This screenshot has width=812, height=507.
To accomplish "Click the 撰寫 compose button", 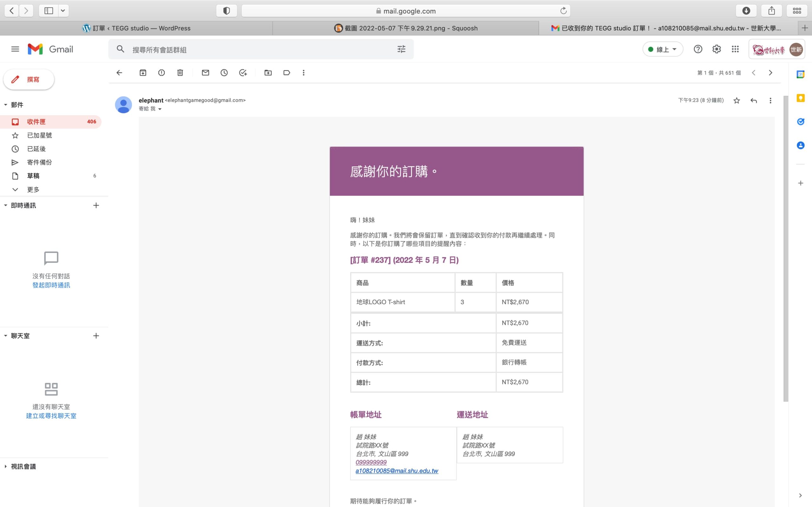I will (x=29, y=80).
